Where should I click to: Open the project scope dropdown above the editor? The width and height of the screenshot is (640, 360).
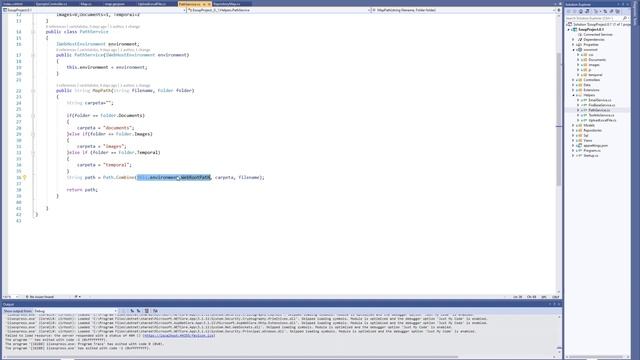[94, 10]
